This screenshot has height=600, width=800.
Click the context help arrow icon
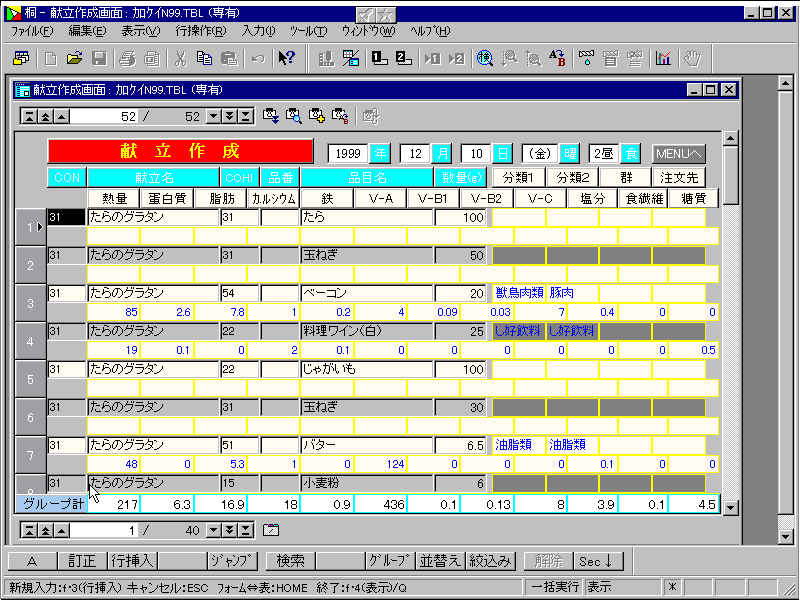(286, 58)
